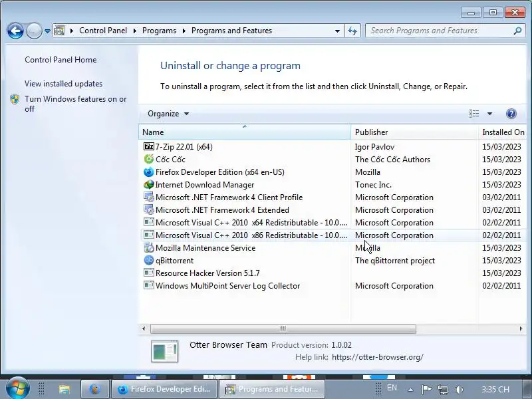Sort by the Installed On column header

coord(503,132)
